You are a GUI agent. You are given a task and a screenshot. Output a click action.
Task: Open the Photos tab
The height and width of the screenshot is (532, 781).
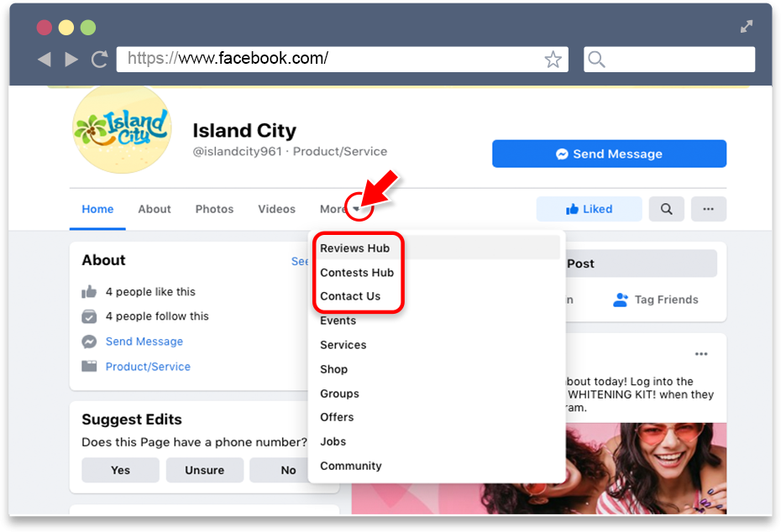coord(214,209)
